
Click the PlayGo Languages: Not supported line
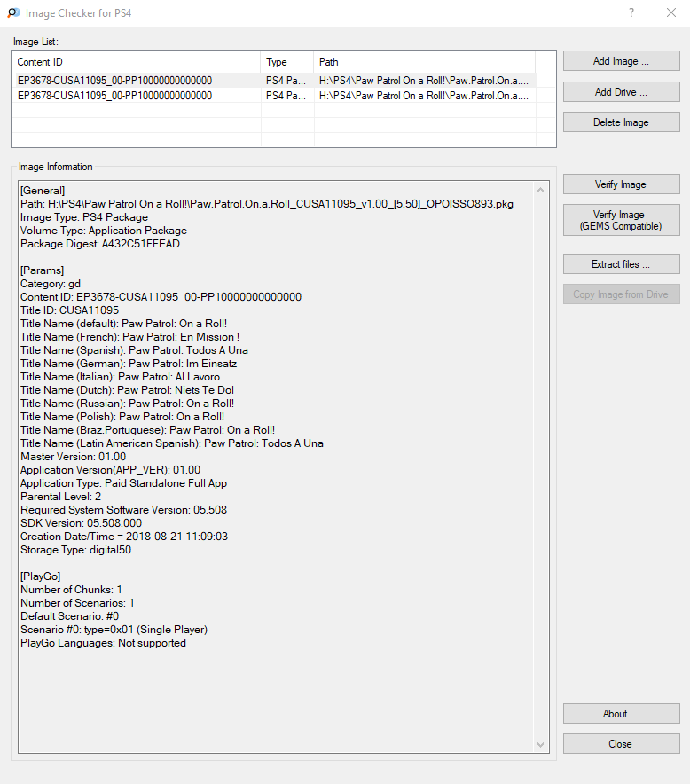(103, 643)
